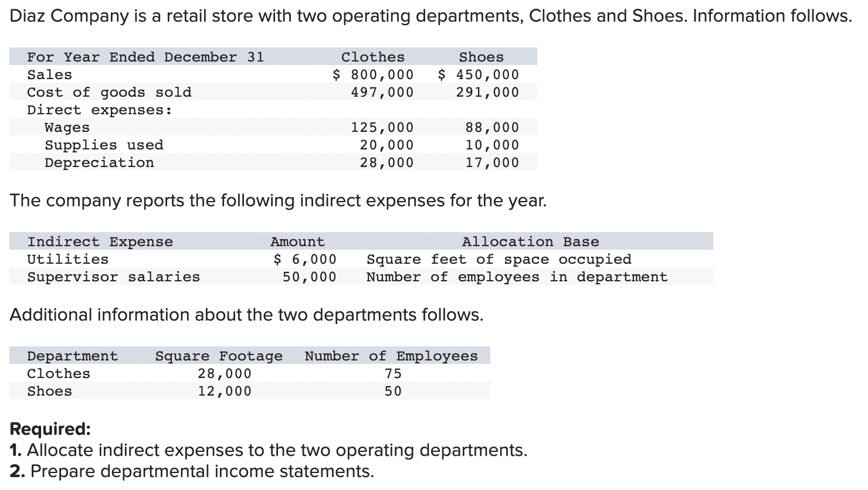Click 'Square feet of space occupied' text
868x490 pixels.
point(499,259)
